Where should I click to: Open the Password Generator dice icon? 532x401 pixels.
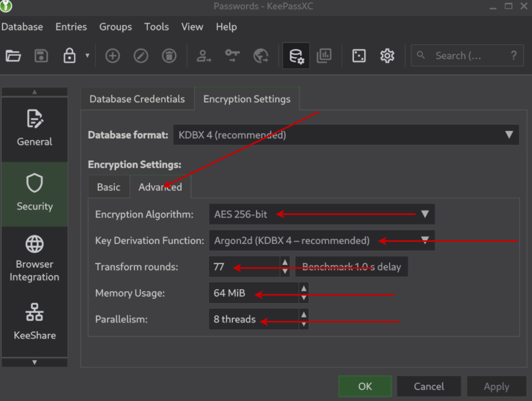coord(359,56)
